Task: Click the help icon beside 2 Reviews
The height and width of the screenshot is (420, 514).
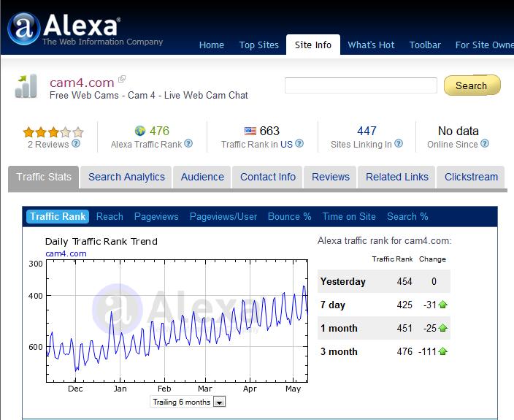Action: (76, 144)
